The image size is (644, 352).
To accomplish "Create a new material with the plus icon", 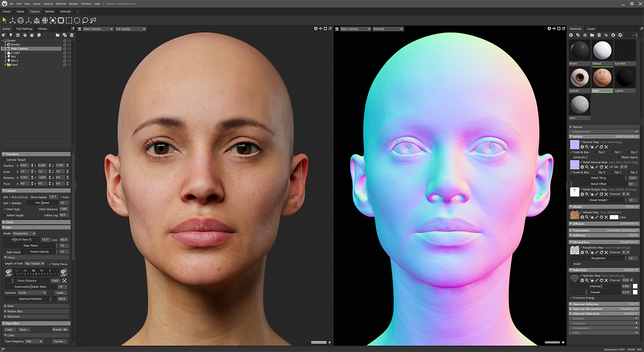I will tap(571, 35).
